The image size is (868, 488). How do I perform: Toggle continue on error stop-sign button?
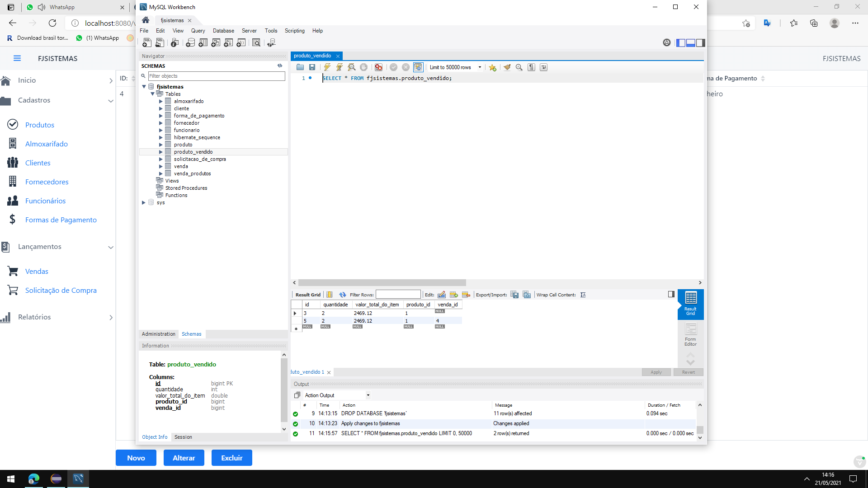[x=378, y=67]
